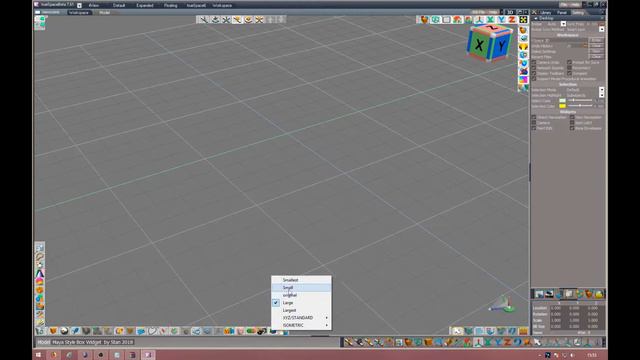The height and width of the screenshot is (360, 640).
Task: Click the X face of the view cube
Action: pyautogui.click(x=479, y=45)
